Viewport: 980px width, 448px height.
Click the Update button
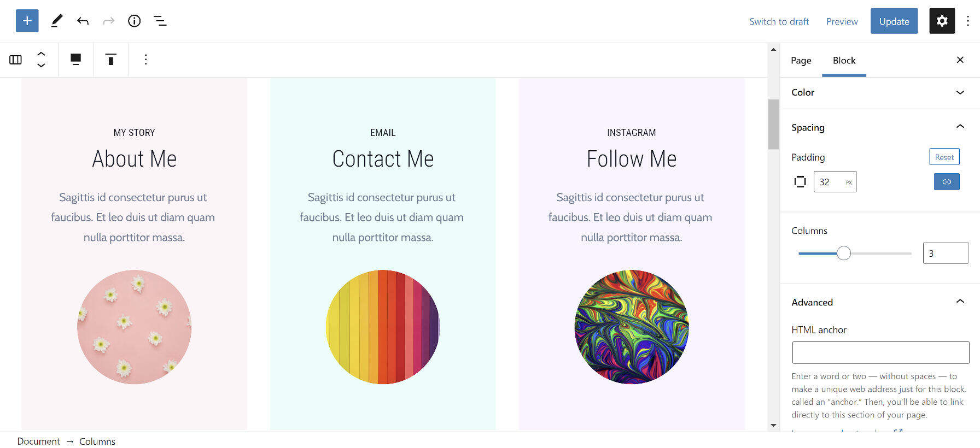click(x=894, y=21)
